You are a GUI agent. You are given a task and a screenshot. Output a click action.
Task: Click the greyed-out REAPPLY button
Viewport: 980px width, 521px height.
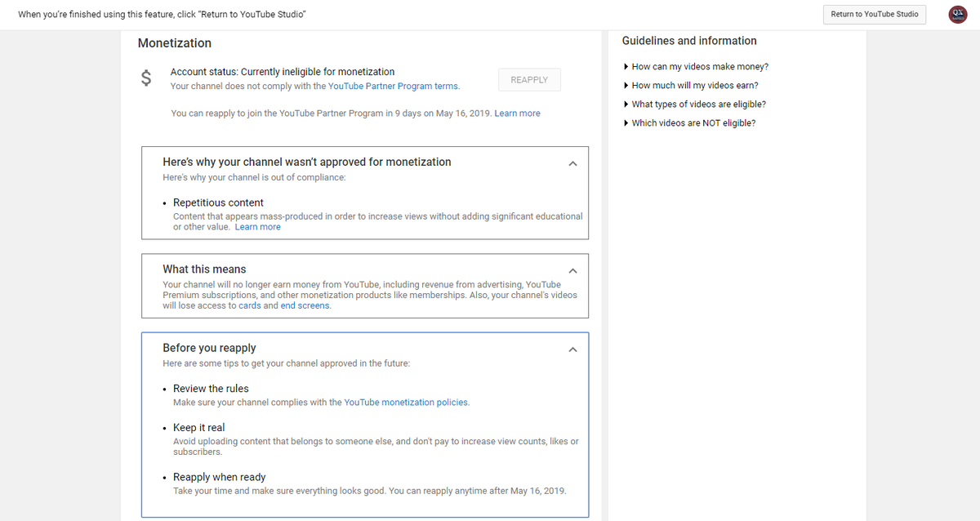click(529, 79)
